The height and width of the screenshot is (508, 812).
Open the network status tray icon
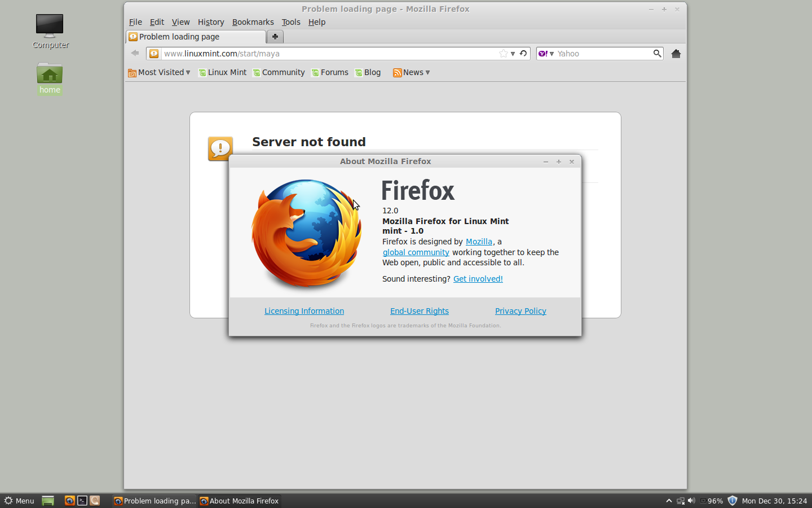coord(681,501)
